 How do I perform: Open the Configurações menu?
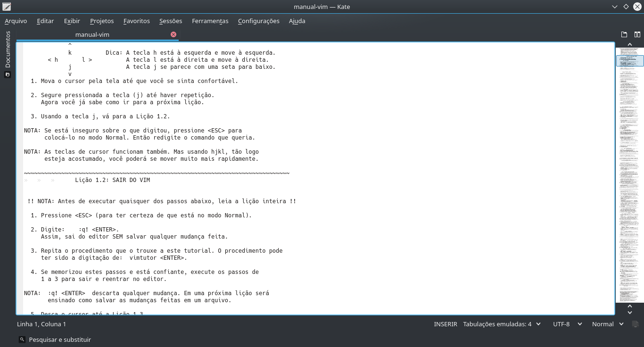(259, 21)
